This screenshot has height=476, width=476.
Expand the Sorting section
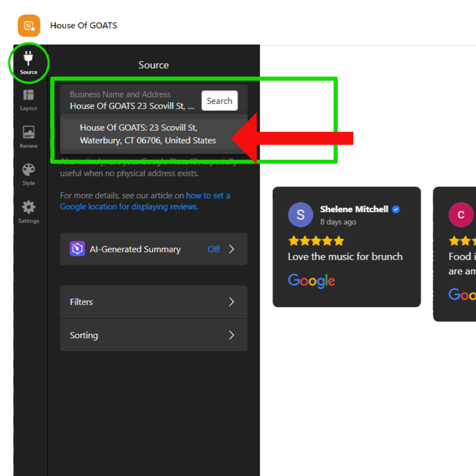coord(154,335)
